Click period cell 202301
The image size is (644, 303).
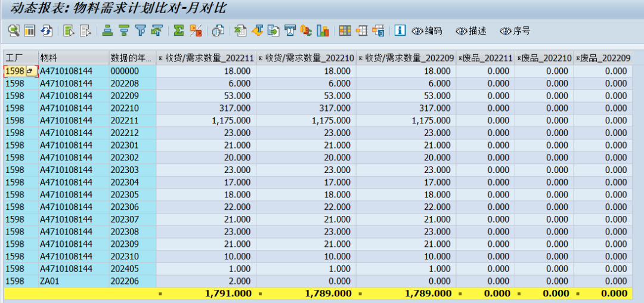click(x=132, y=146)
